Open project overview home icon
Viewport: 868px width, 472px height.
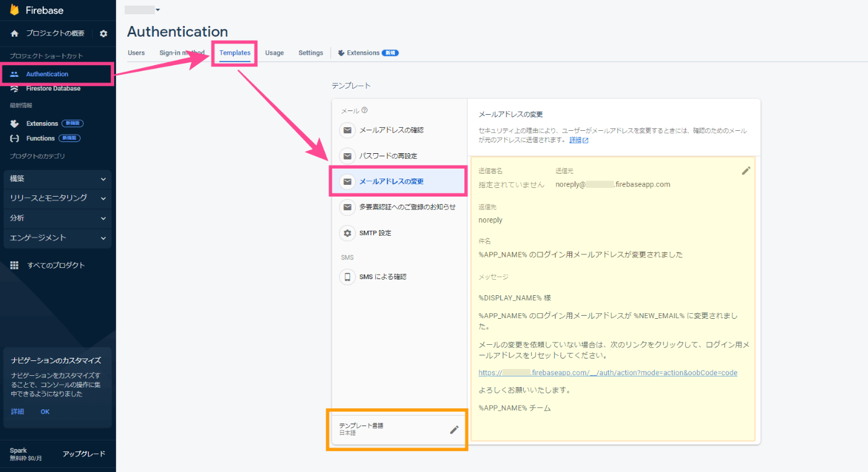click(x=15, y=33)
